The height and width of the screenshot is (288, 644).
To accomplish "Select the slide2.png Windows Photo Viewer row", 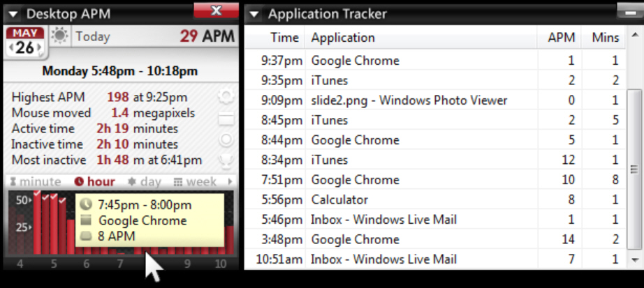I will (435, 100).
